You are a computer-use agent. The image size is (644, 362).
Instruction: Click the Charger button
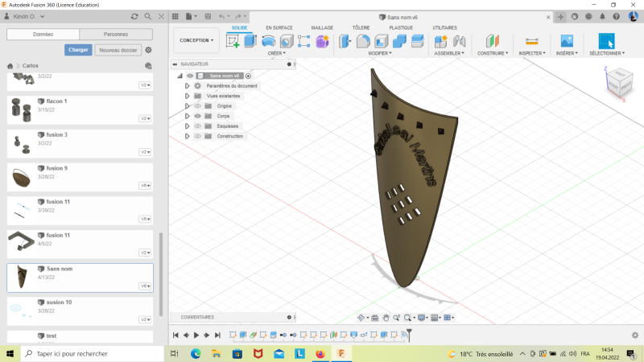click(78, 50)
